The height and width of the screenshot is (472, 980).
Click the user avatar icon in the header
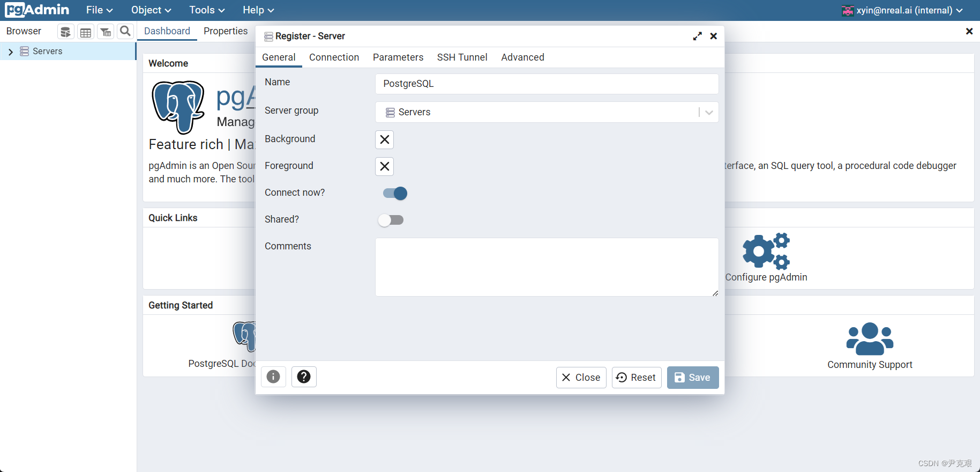pos(848,10)
